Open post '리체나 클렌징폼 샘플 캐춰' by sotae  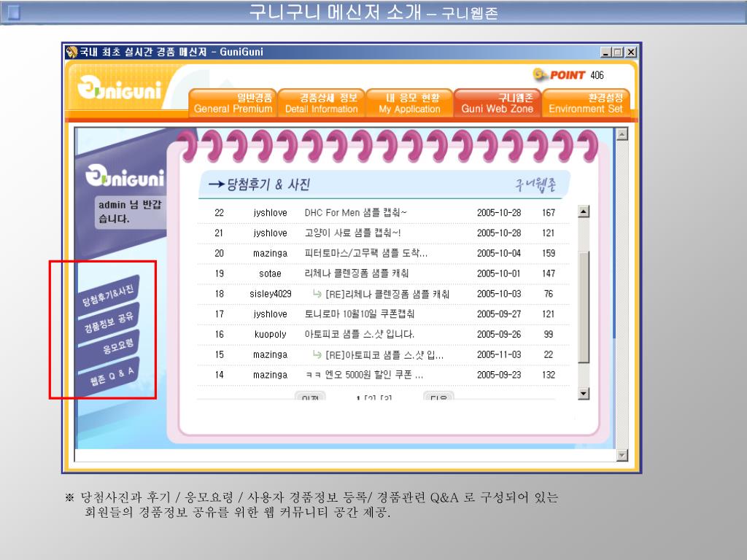(x=356, y=273)
